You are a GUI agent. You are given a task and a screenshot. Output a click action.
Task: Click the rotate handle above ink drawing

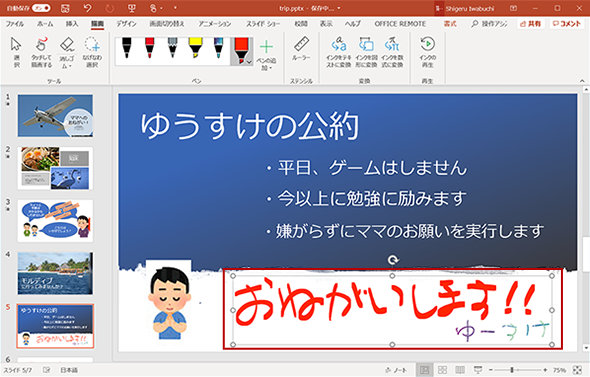pyautogui.click(x=393, y=260)
